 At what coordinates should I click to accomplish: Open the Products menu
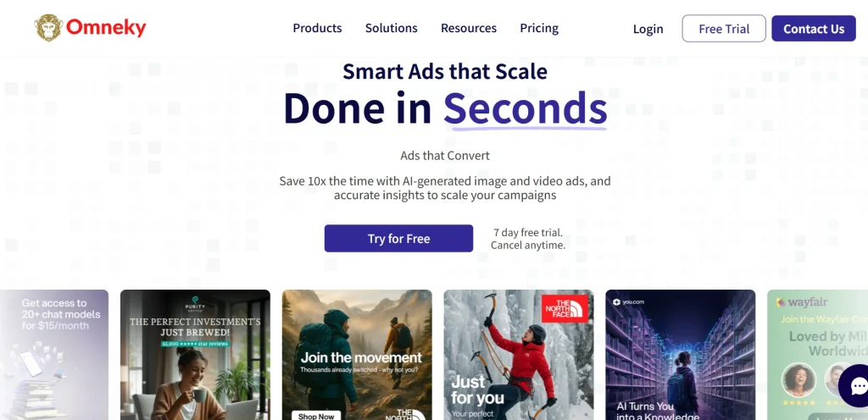[x=317, y=28]
